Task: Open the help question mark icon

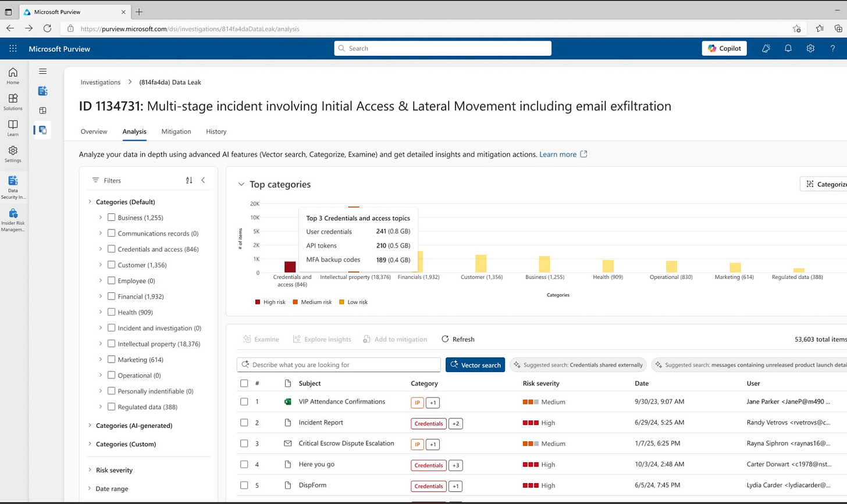Action: tap(832, 49)
